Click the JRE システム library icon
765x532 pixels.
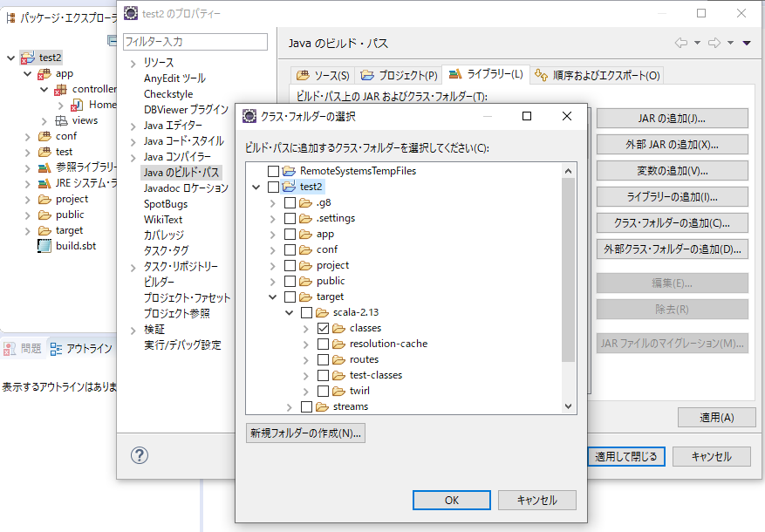point(44,183)
